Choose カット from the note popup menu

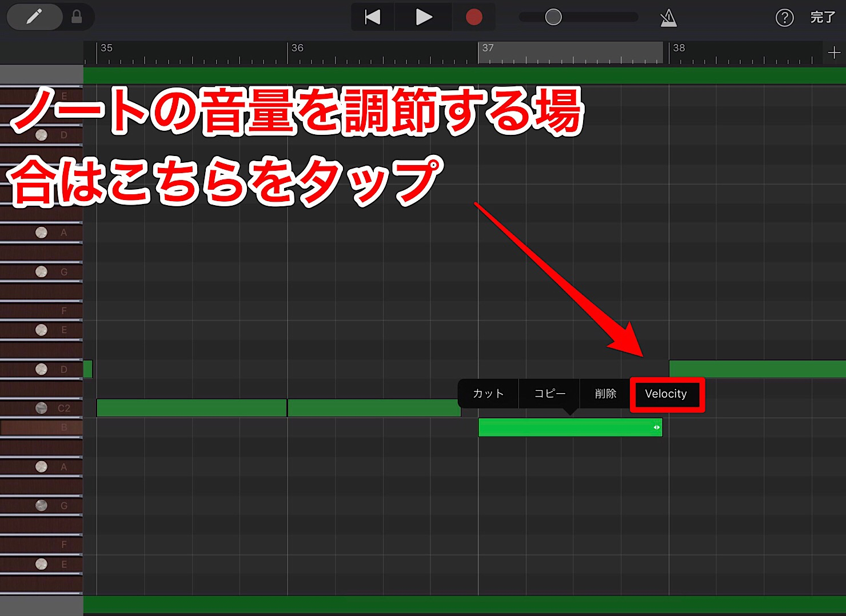[488, 393]
